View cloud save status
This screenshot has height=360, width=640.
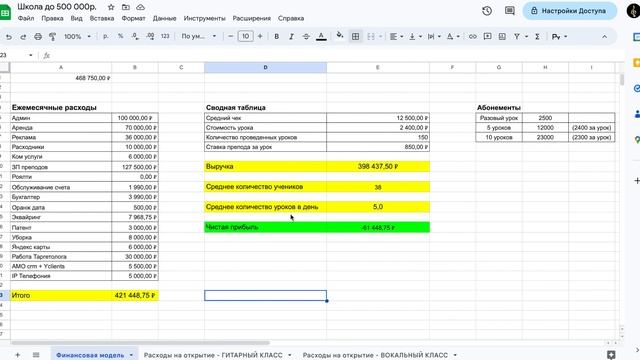click(140, 7)
